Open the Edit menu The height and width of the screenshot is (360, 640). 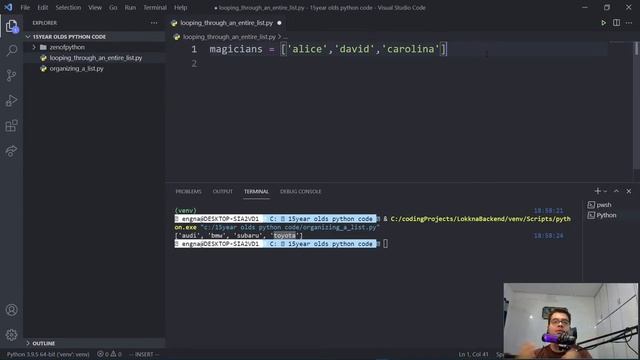pos(42,7)
